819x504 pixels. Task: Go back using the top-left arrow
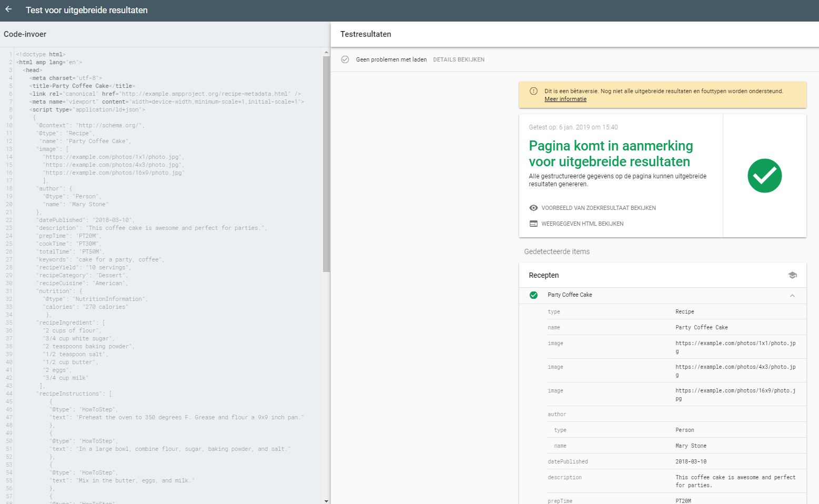point(8,9)
